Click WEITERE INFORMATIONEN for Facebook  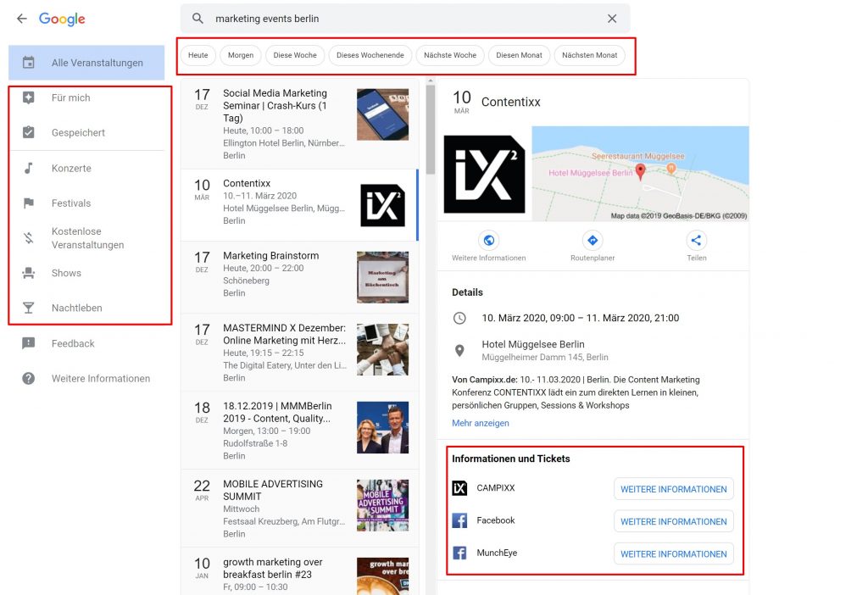point(674,521)
